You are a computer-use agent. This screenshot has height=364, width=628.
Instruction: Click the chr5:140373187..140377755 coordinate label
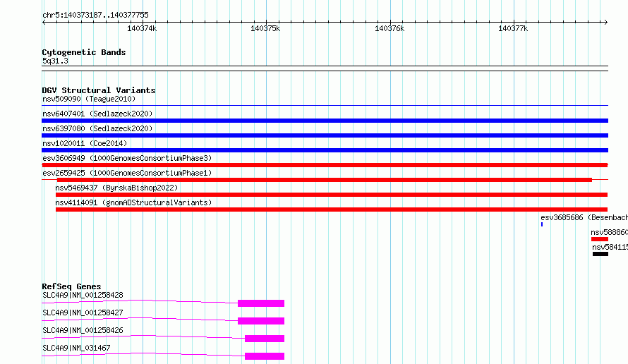[x=95, y=16]
